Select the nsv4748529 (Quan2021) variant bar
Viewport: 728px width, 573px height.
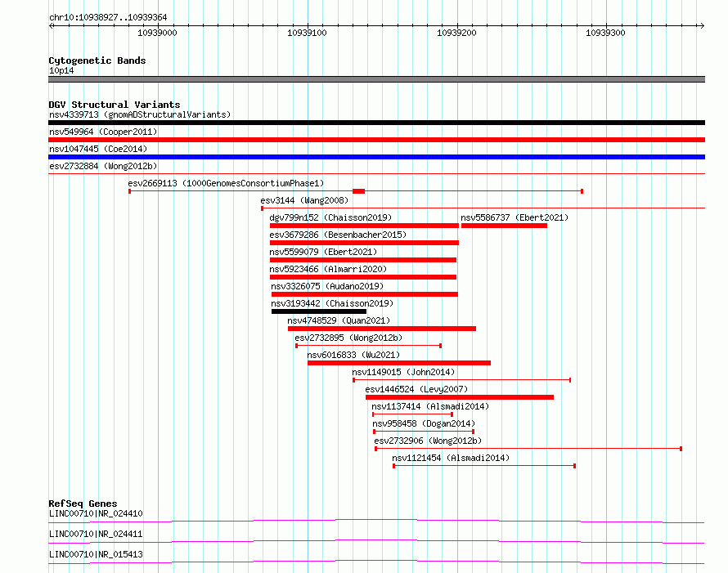[382, 329]
